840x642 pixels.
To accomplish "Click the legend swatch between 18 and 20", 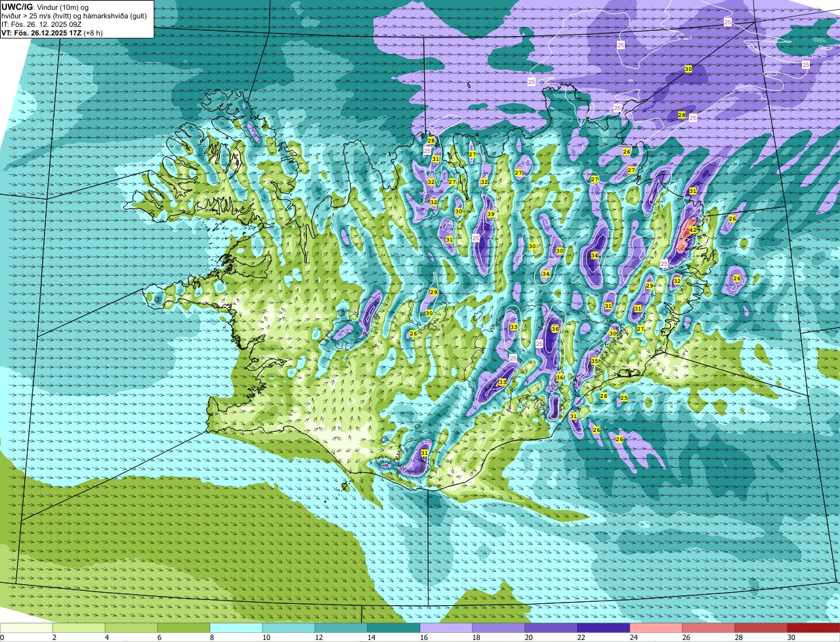I will click(499, 628).
